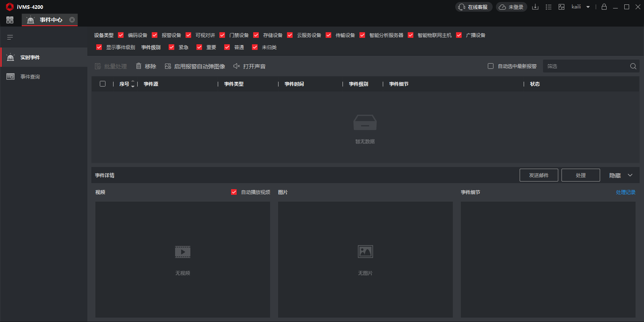The height and width of the screenshot is (322, 644).
Task: Collapse the sidebar with hamburger icon
Action: (10, 37)
